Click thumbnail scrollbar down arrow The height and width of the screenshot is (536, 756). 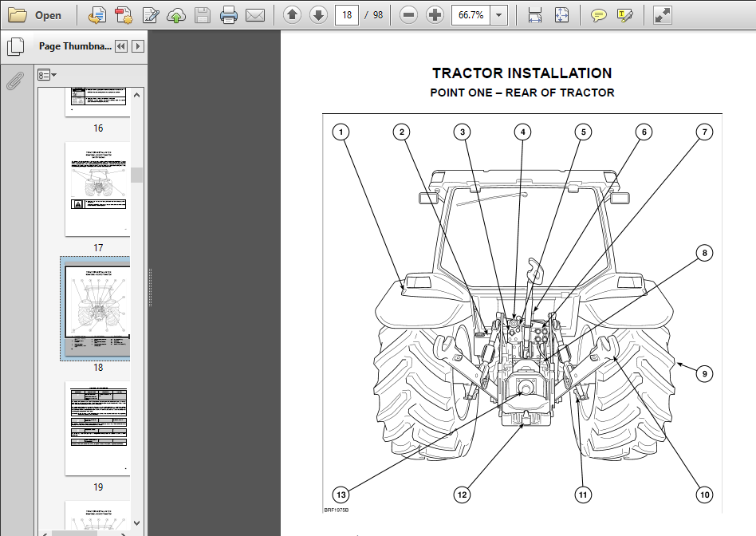pos(137,523)
